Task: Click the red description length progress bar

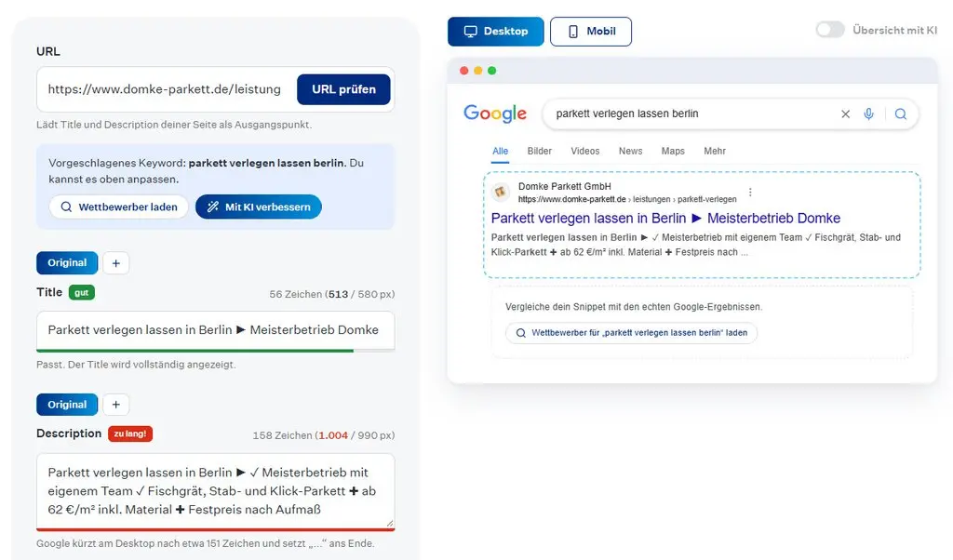Action: tap(215, 529)
